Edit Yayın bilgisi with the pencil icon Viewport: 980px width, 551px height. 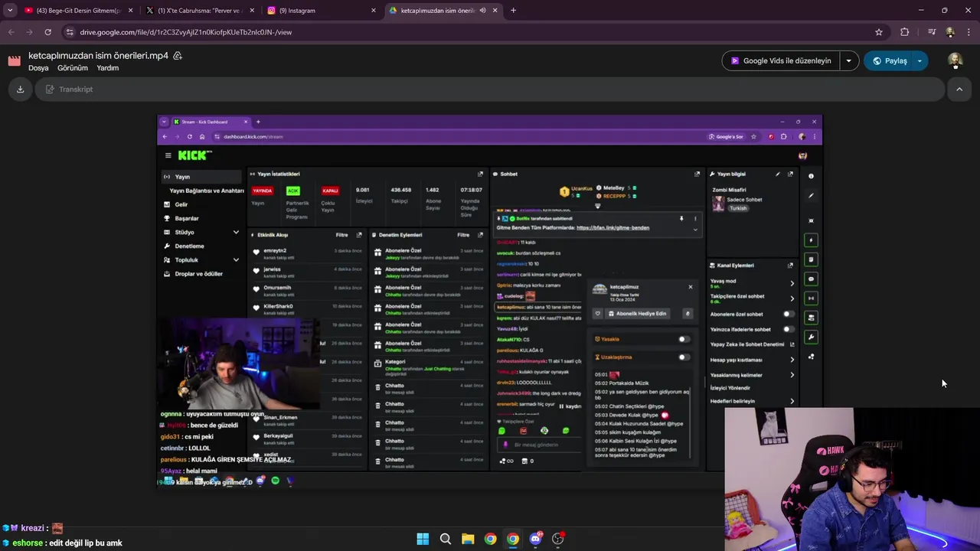(x=778, y=174)
